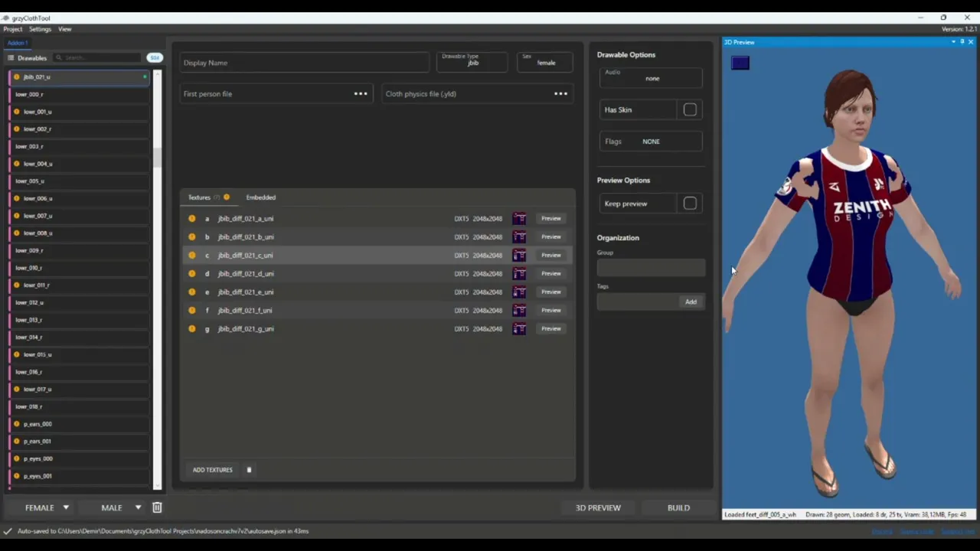The height and width of the screenshot is (551, 980).
Task: Open the Flags dropdown showing NONE
Action: (x=652, y=142)
